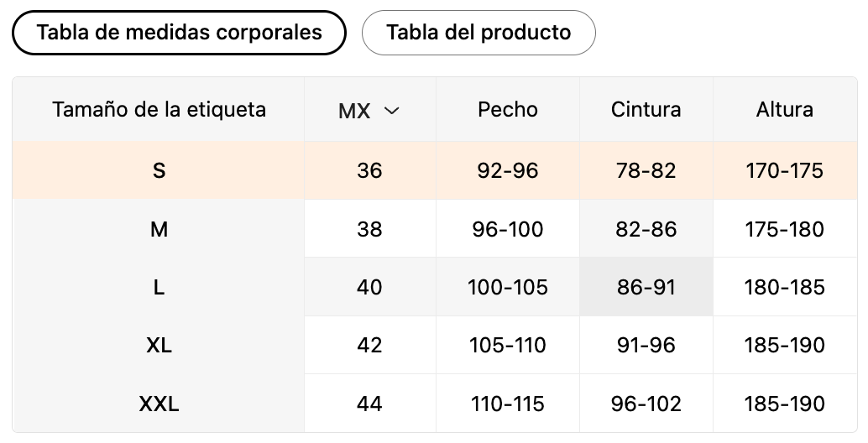Click the Pecho column header
868x443 pixels.
pos(508,110)
